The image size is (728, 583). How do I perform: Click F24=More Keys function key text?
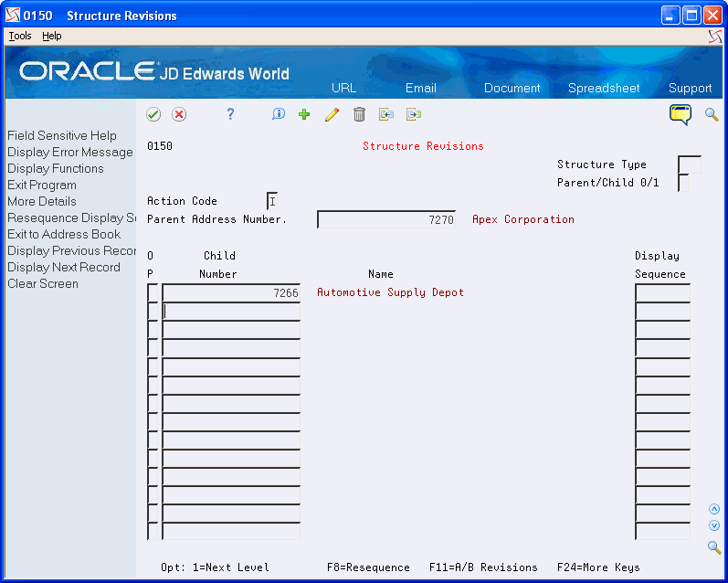tap(598, 567)
